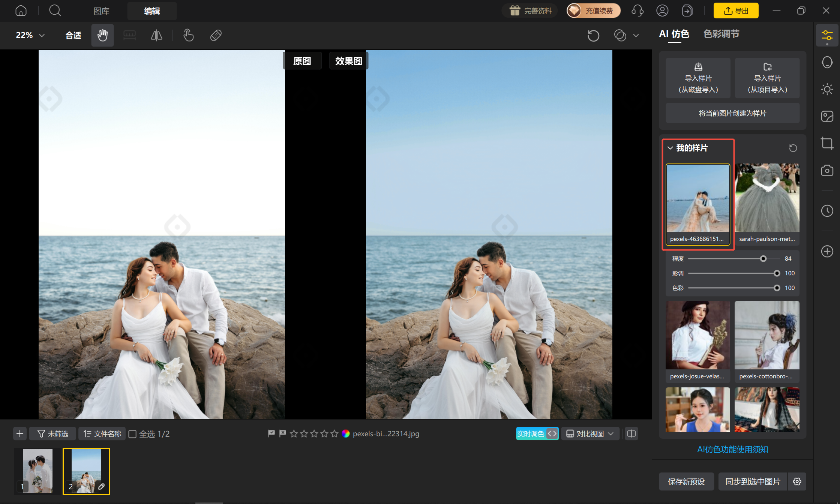Click the flip mirror tool icon
Image resolution: width=840 pixels, height=504 pixels.
(x=156, y=35)
